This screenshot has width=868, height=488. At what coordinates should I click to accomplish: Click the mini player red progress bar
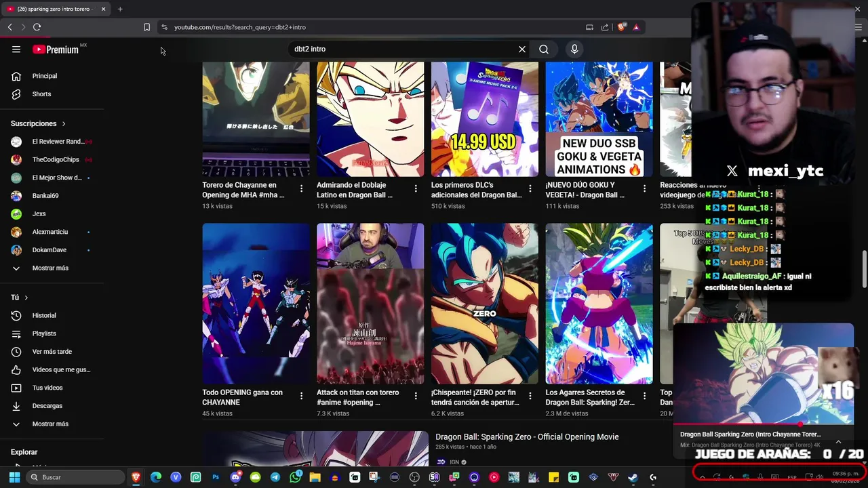pos(738,424)
